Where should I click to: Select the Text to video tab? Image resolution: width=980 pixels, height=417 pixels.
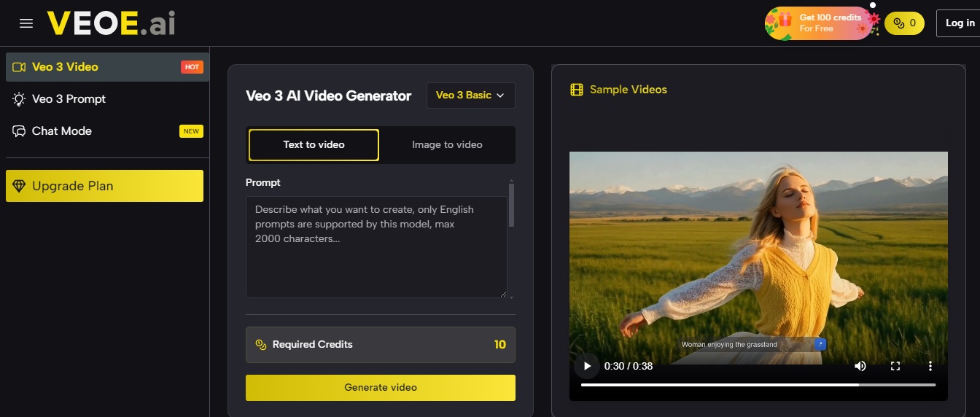314,145
